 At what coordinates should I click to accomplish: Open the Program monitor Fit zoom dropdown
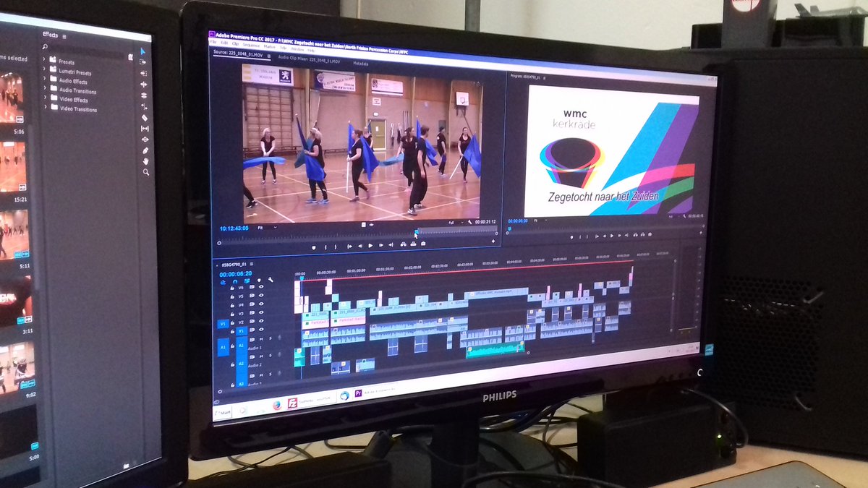[540, 221]
